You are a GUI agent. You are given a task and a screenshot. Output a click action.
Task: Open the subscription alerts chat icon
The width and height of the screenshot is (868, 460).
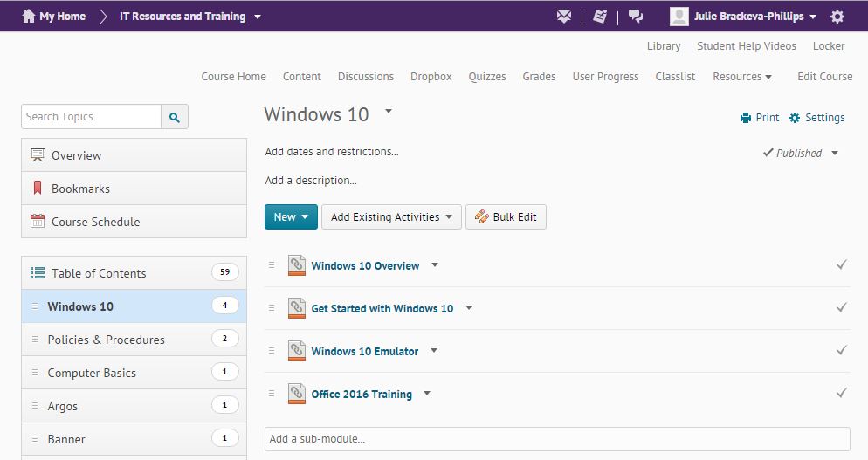[x=636, y=17]
